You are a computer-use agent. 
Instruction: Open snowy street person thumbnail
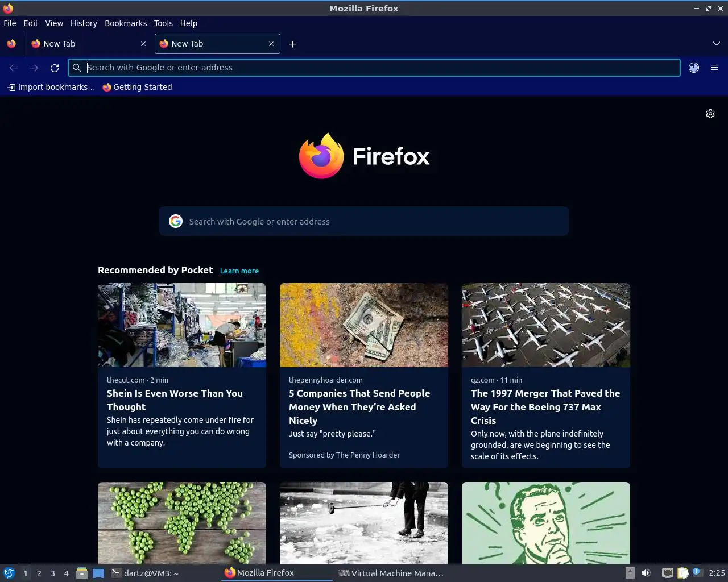click(364, 523)
